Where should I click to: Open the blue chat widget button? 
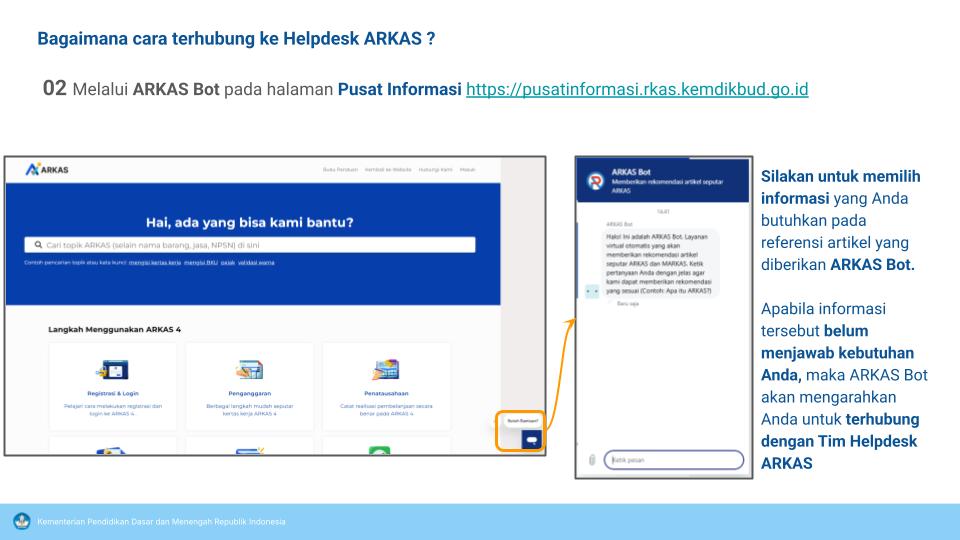531,440
